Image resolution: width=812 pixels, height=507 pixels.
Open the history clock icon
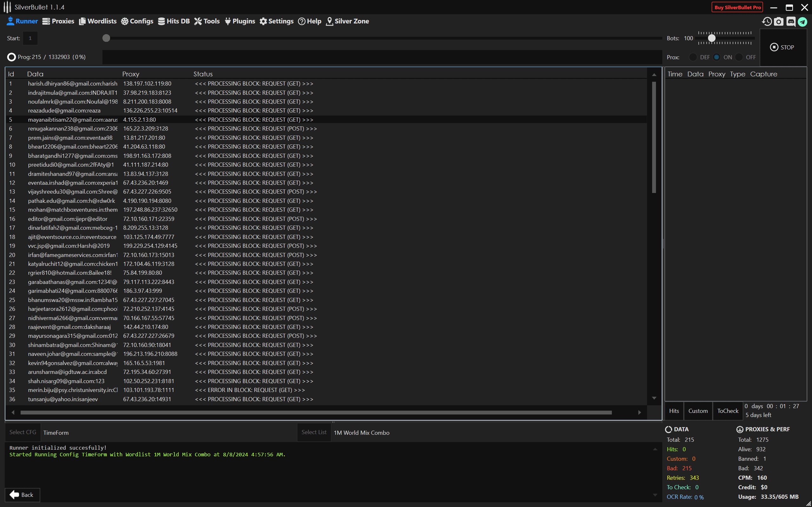click(767, 22)
